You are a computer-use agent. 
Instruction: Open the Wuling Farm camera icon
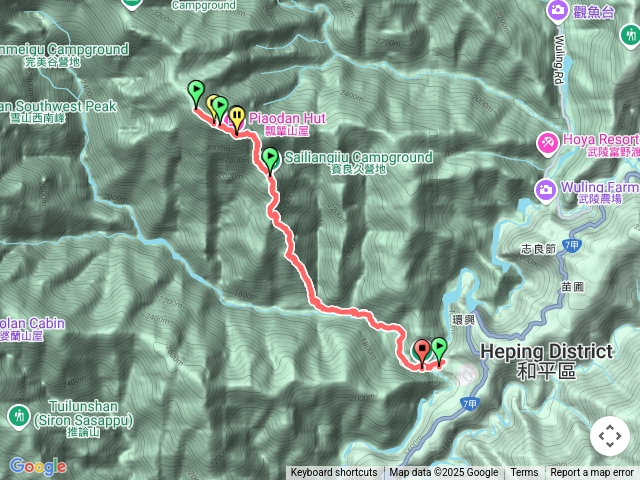[545, 190]
